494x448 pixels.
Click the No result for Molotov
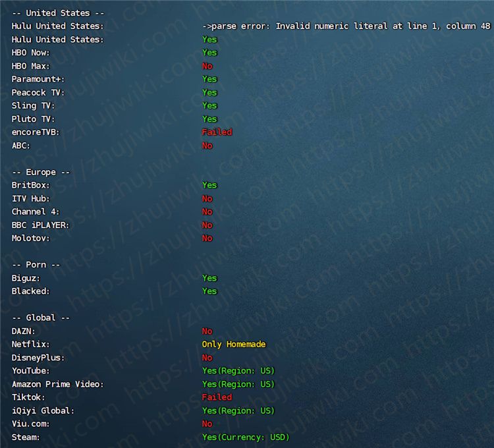(207, 238)
